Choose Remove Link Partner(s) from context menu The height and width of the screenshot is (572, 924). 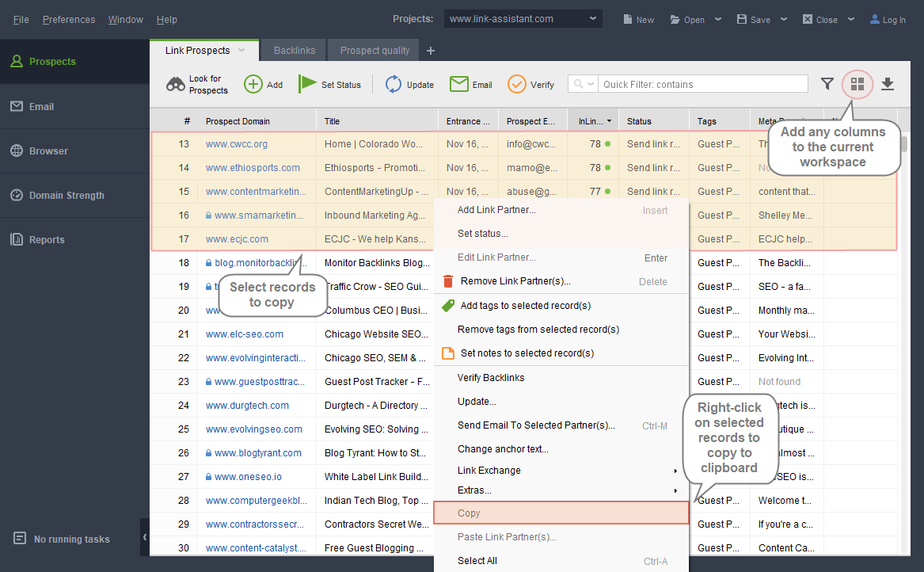click(x=561, y=281)
